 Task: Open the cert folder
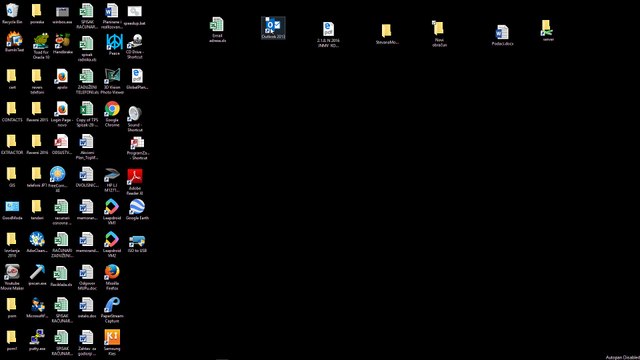[12, 79]
